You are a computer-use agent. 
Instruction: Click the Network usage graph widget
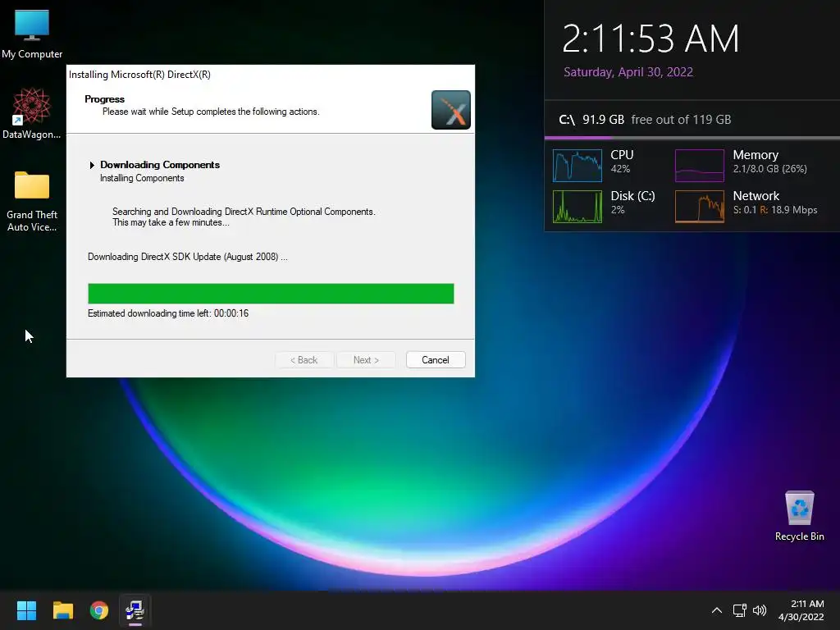click(x=699, y=207)
